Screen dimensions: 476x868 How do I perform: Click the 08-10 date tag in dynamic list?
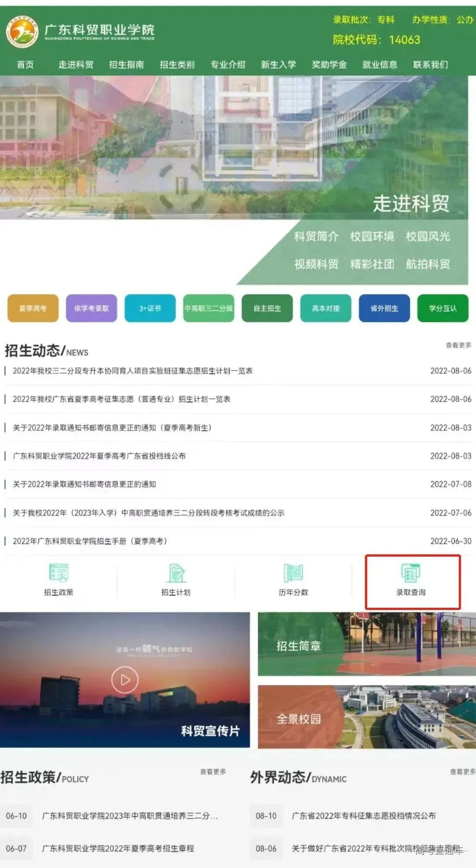tap(266, 816)
